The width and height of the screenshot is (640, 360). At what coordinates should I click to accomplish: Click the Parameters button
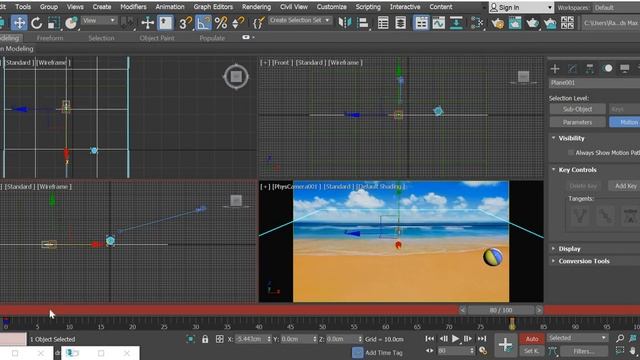(x=578, y=122)
